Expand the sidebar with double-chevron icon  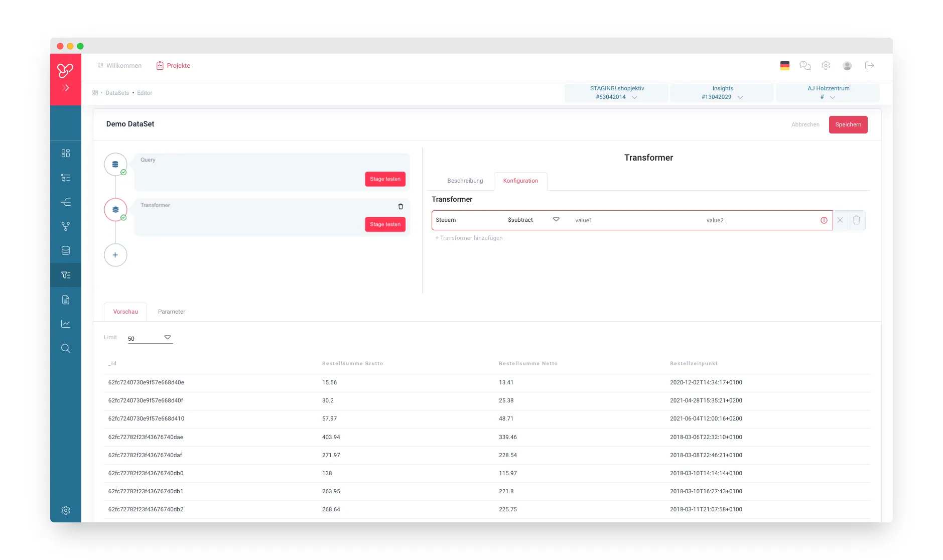[x=66, y=88]
